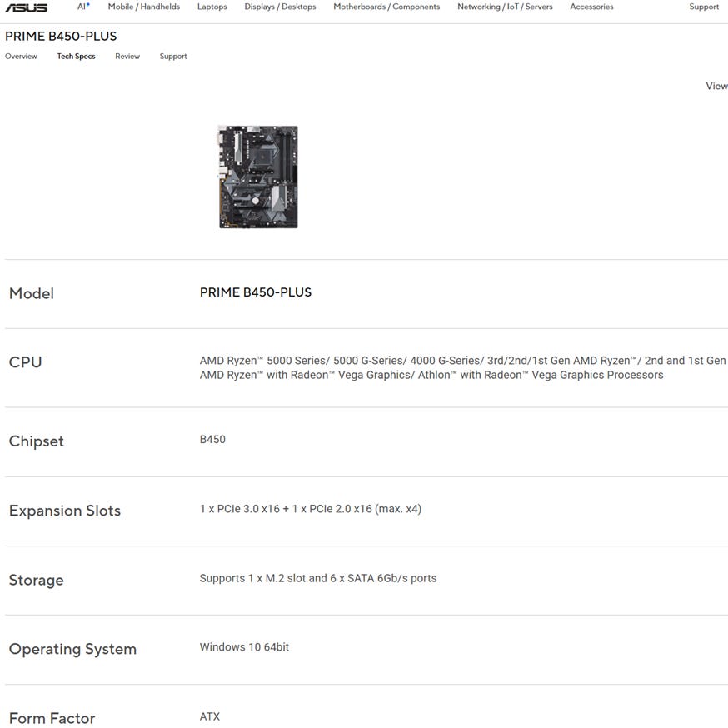
Task: Click the ATX form factor value
Action: [x=209, y=716]
